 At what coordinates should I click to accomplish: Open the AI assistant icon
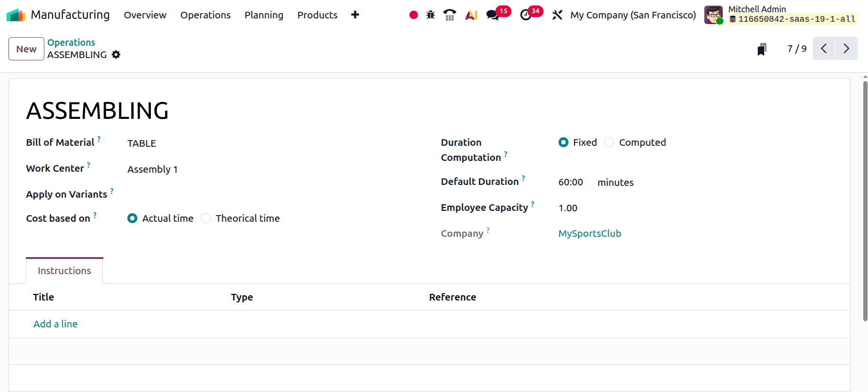click(x=471, y=15)
